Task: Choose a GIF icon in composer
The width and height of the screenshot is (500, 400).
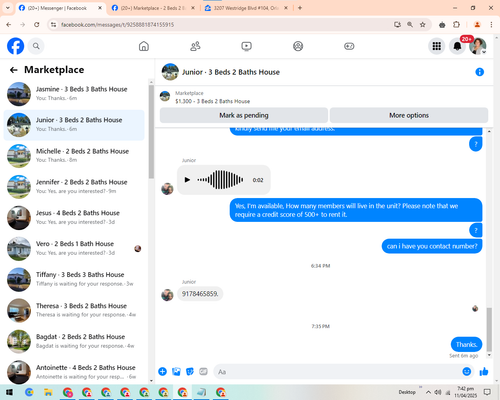Action: click(203, 371)
